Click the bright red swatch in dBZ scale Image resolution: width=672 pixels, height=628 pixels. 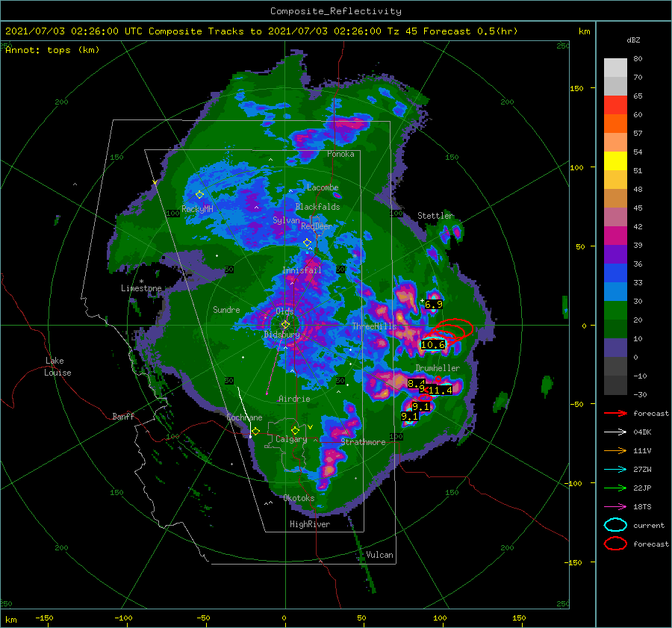point(615,105)
